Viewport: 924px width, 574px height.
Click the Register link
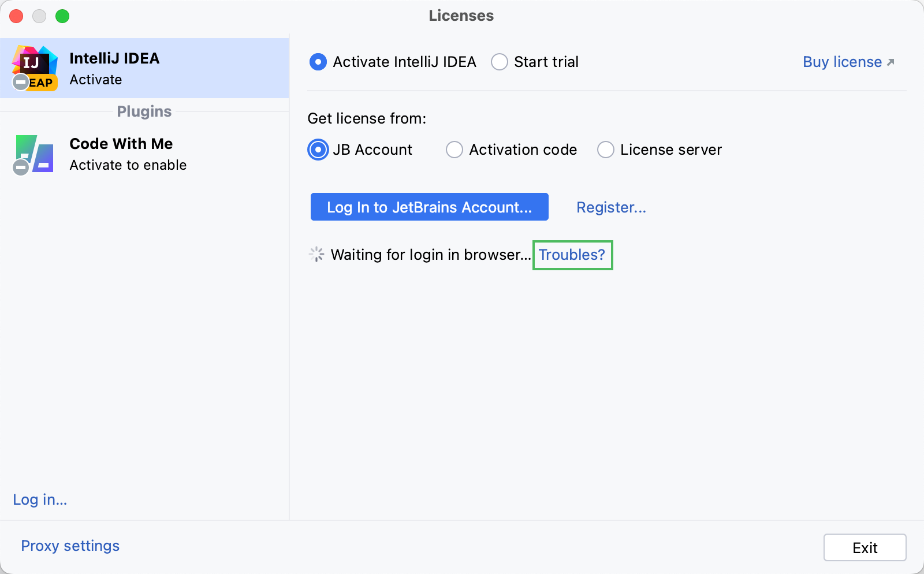tap(611, 207)
